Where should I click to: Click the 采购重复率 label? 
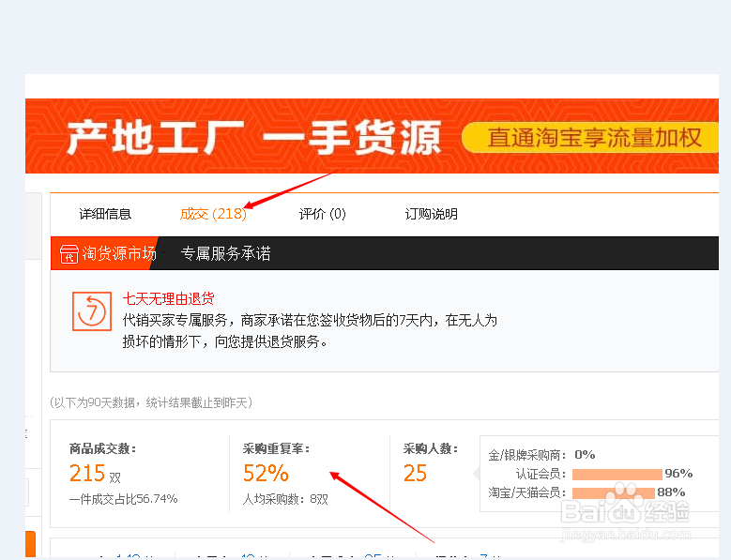point(276,448)
